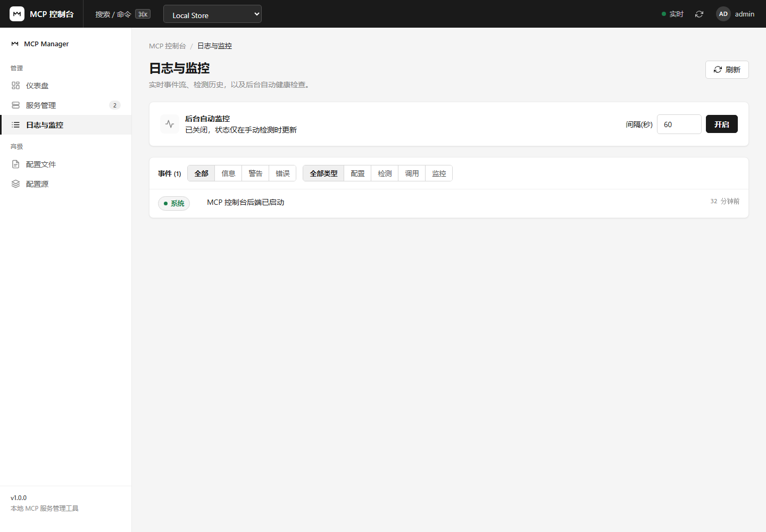Viewport: 766px width, 532px height.
Task: Click the 32 分钟前 timestamp
Action: pyautogui.click(x=725, y=201)
